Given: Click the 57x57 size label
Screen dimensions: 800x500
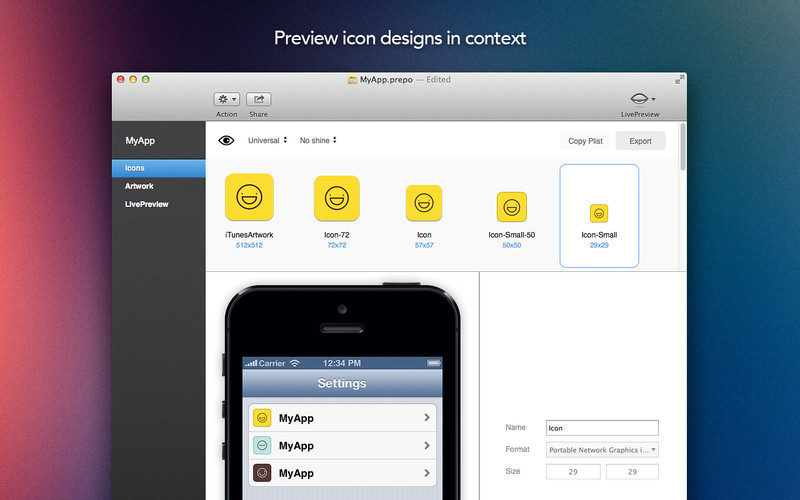Looking at the screenshot, I should coord(424,245).
